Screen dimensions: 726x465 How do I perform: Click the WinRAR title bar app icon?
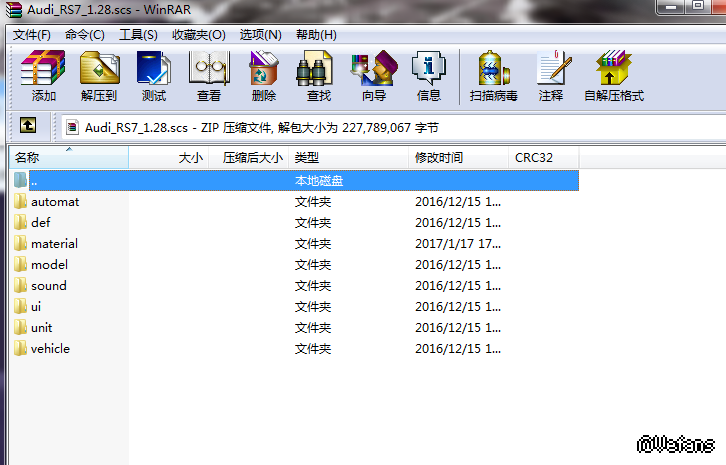[x=13, y=9]
